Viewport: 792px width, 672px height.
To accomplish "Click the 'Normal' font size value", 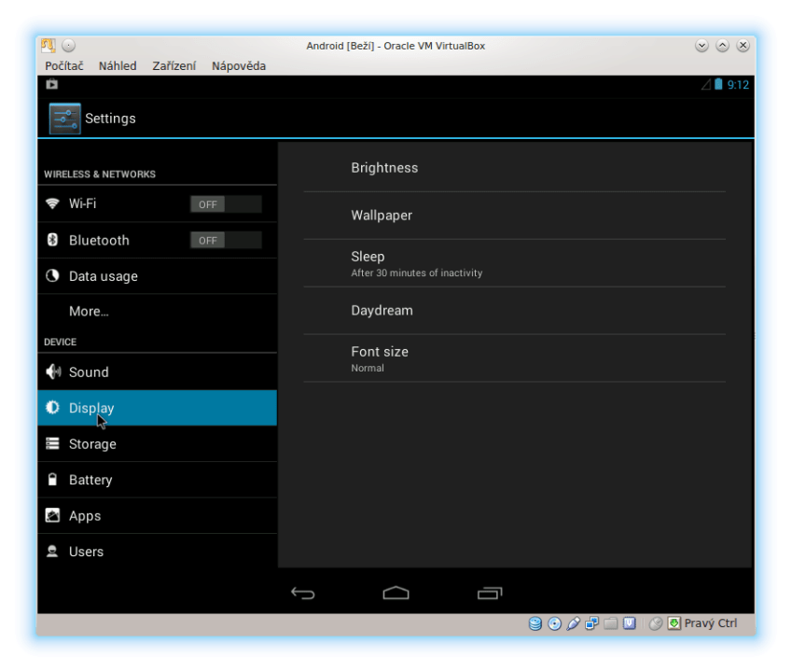I will pyautogui.click(x=368, y=369).
